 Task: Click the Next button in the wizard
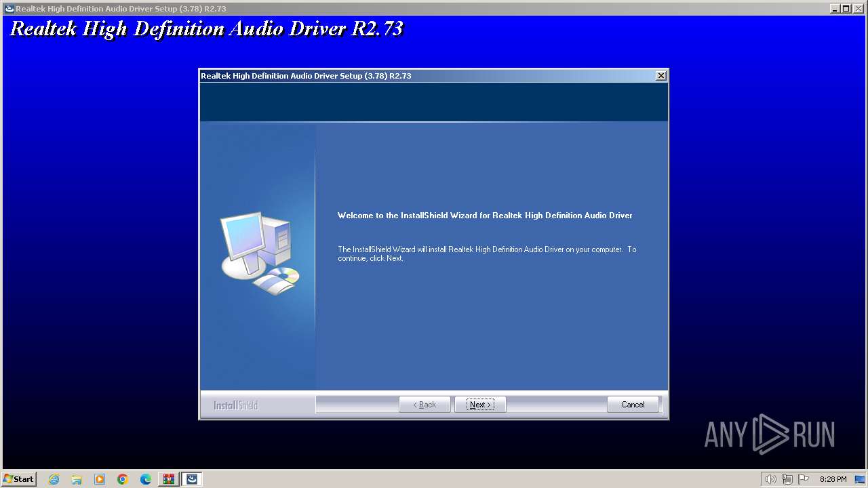tap(480, 405)
